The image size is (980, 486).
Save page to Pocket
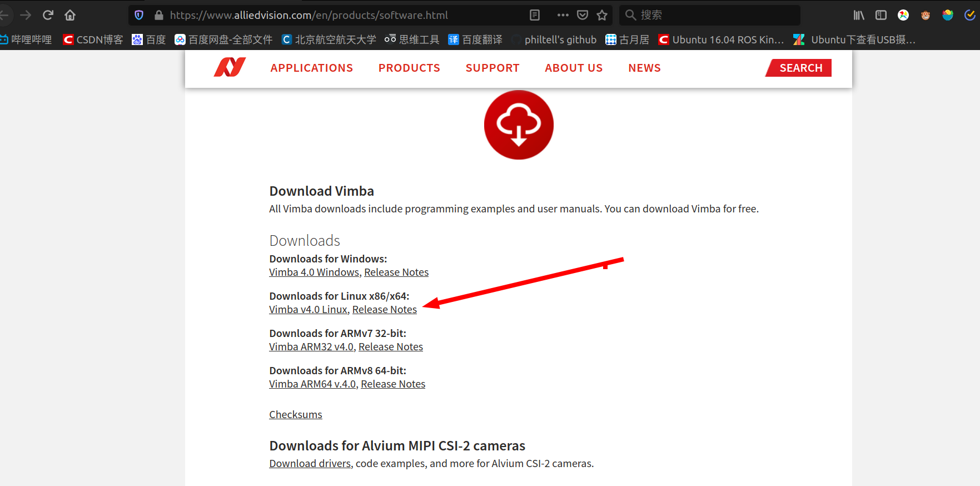click(x=583, y=15)
